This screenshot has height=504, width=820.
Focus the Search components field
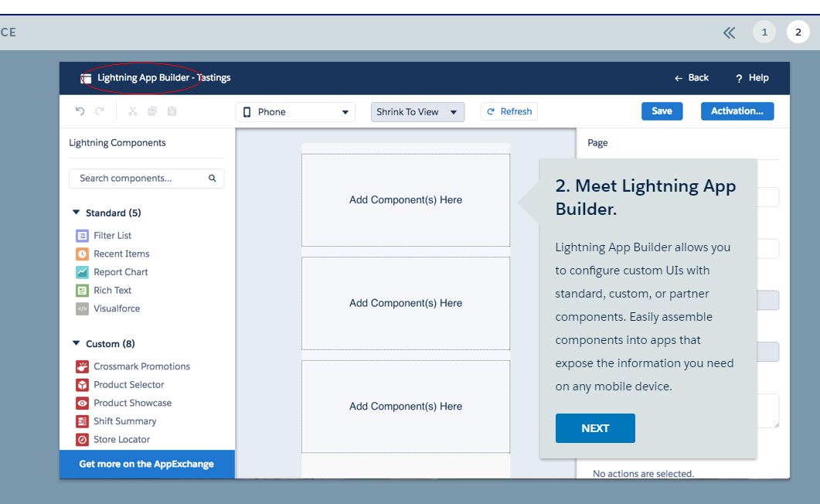[146, 179]
